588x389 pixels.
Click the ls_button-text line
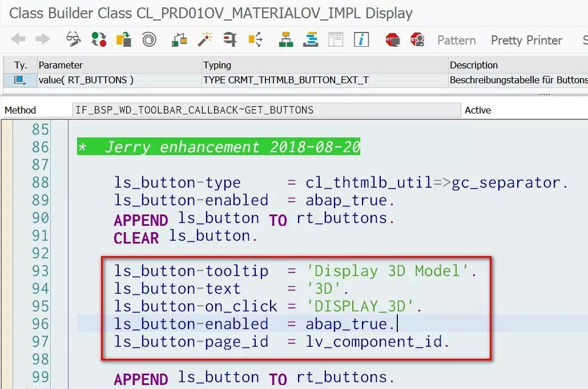tap(231, 289)
